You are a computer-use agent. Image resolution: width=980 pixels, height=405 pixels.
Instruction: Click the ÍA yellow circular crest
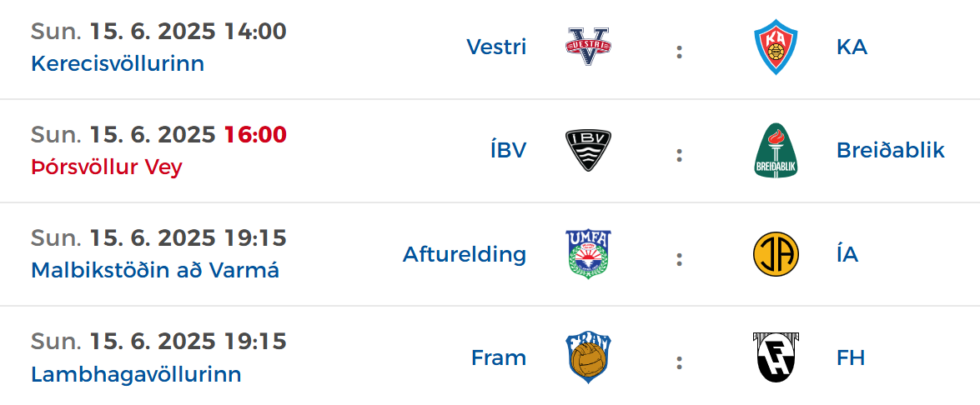[x=776, y=254]
